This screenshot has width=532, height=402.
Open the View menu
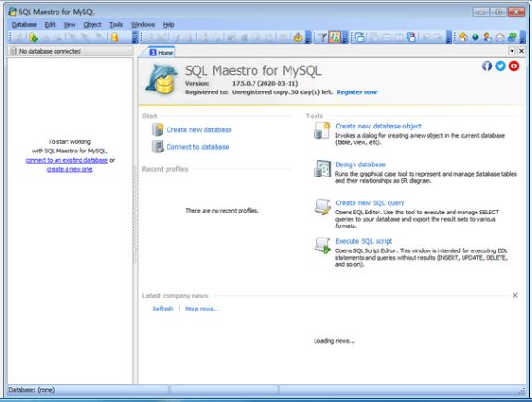click(69, 25)
